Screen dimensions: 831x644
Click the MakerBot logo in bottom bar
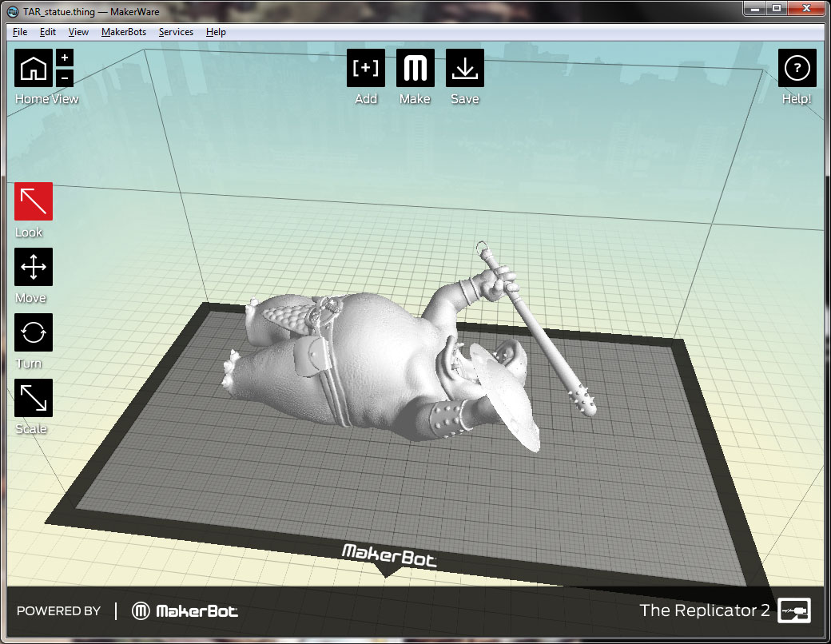coord(185,611)
